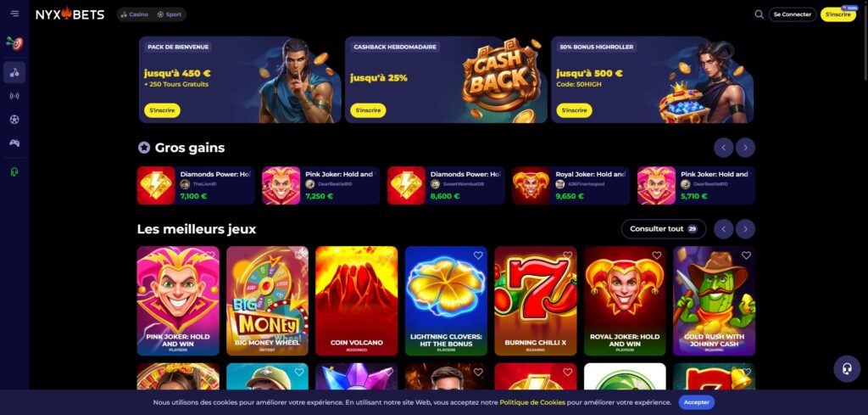Show next Gros gains with right arrow

(745, 148)
